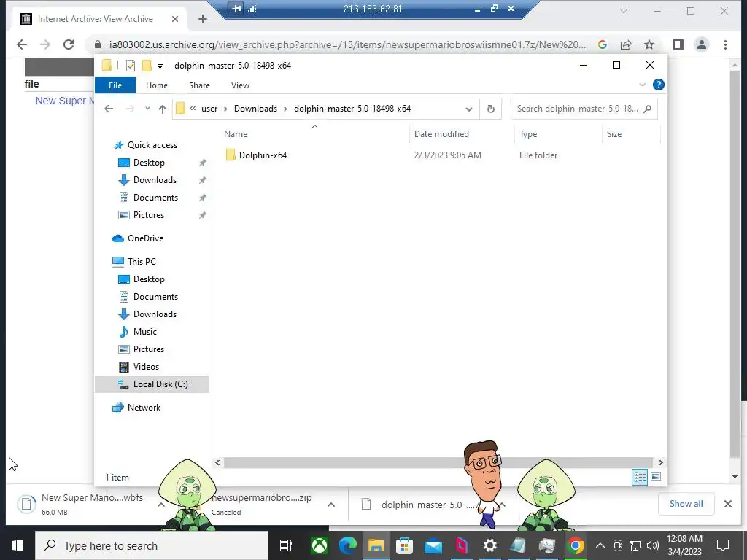This screenshot has width=747, height=560.
Task: Open a new Chrome tab
Action: (203, 19)
